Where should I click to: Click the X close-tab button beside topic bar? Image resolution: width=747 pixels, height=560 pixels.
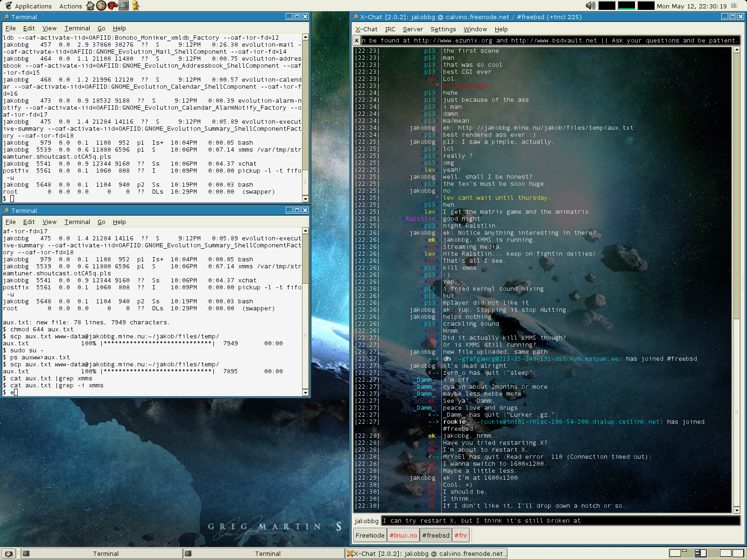[x=357, y=41]
